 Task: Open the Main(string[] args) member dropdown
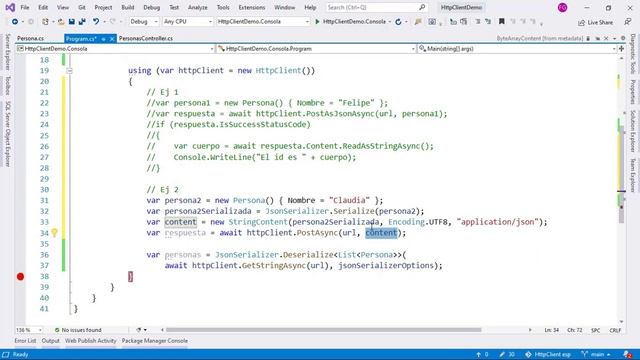(517, 49)
